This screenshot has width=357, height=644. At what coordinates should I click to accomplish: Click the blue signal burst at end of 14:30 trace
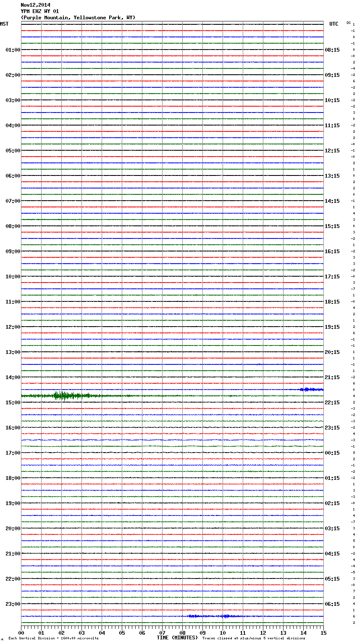pyautogui.click(x=311, y=390)
